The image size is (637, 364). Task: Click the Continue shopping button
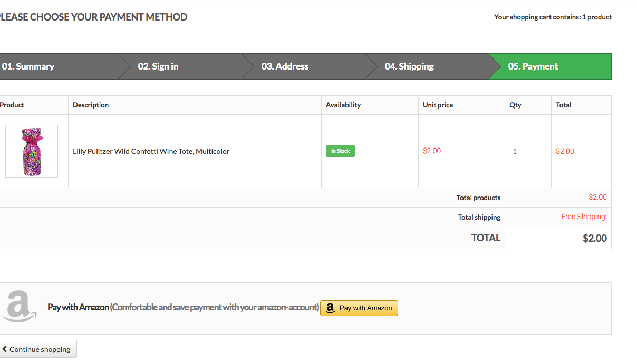[38, 349]
